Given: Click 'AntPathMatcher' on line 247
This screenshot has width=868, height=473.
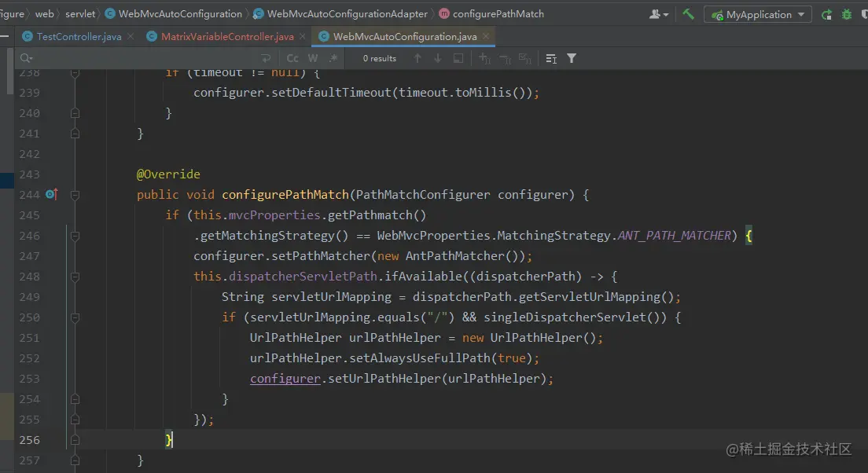Looking at the screenshot, I should 455,256.
